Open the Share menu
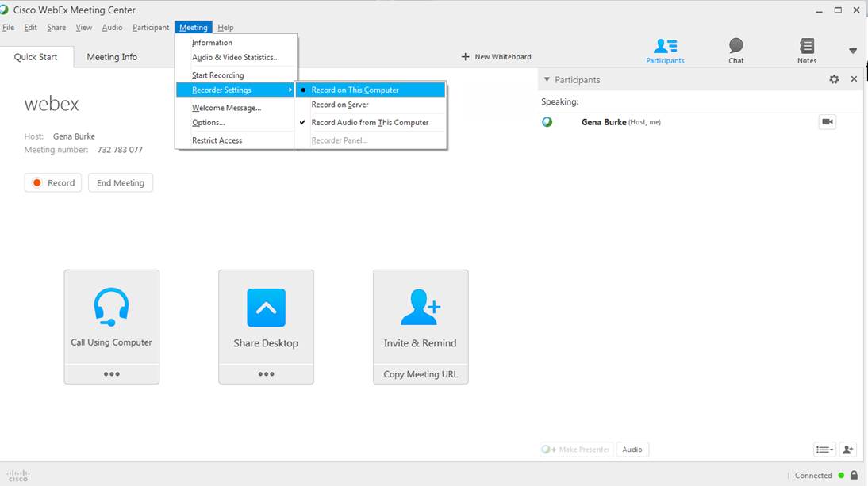This screenshot has height=486, width=868. click(56, 27)
